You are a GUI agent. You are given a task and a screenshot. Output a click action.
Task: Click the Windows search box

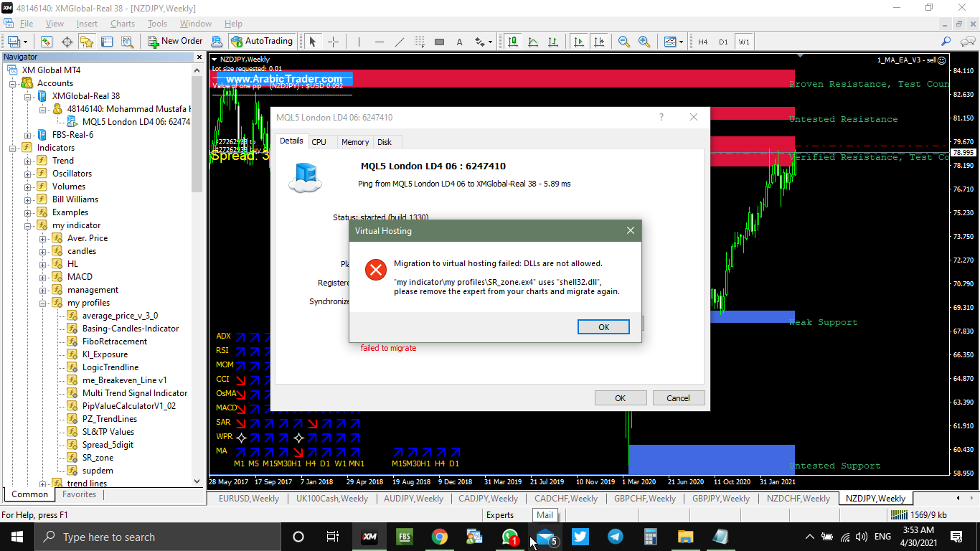point(157,537)
